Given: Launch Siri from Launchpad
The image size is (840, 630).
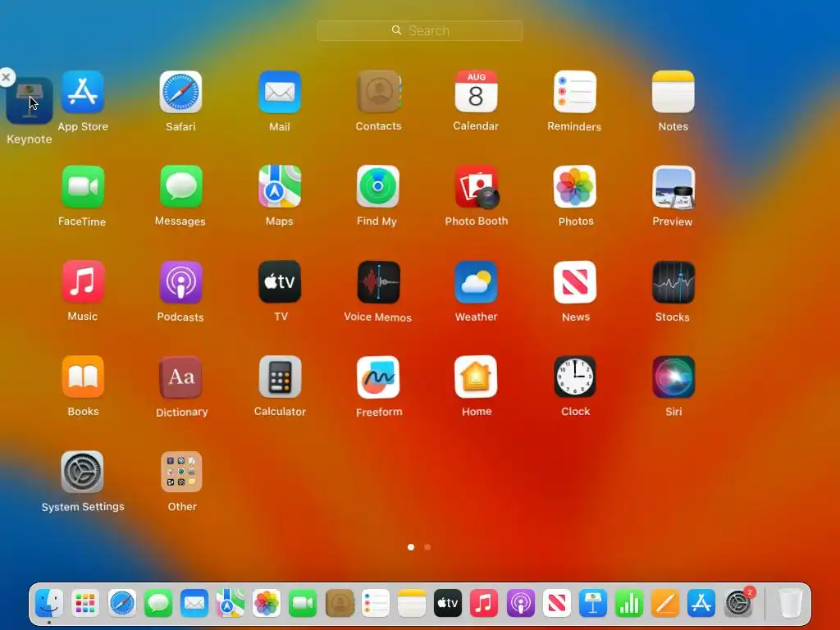Looking at the screenshot, I should 673,377.
